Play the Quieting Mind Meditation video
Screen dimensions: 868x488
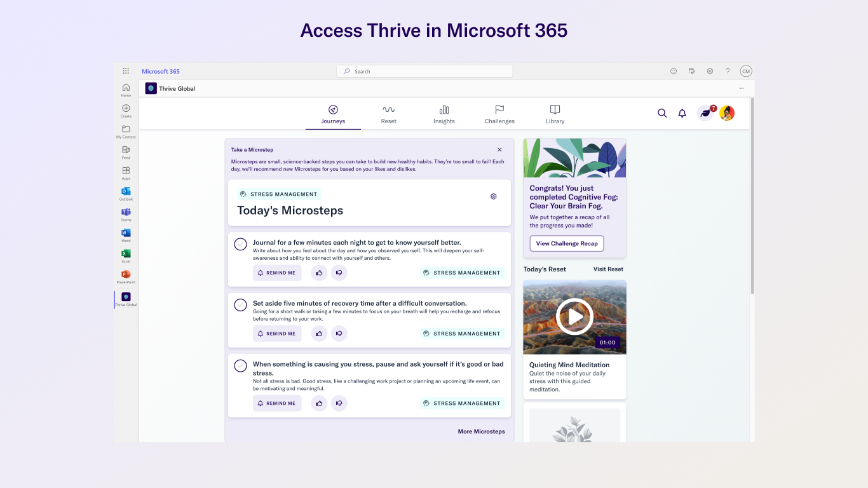574,316
